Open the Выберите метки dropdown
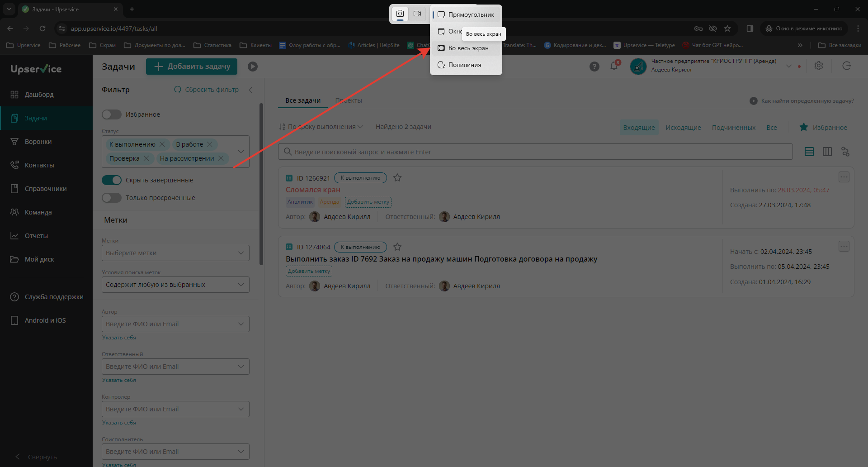This screenshot has width=868, height=467. pyautogui.click(x=175, y=253)
